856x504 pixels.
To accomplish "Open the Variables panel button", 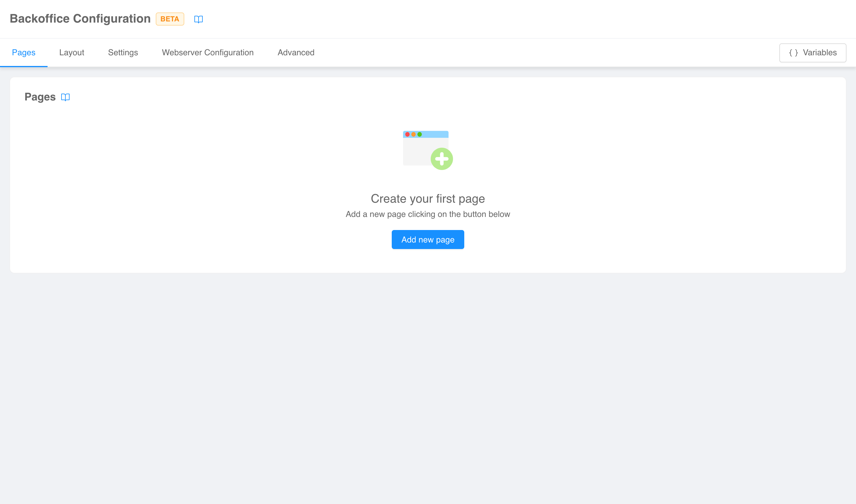I will coord(812,53).
